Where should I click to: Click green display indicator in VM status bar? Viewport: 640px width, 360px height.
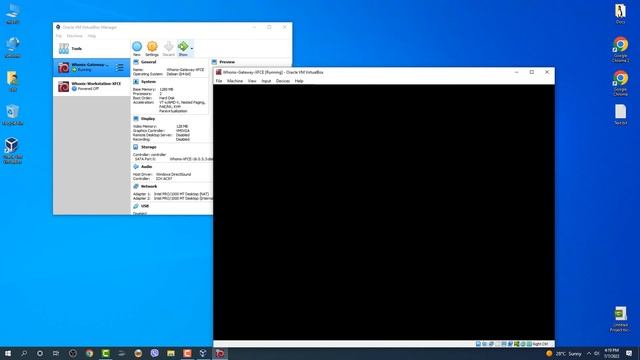pyautogui.click(x=517, y=344)
